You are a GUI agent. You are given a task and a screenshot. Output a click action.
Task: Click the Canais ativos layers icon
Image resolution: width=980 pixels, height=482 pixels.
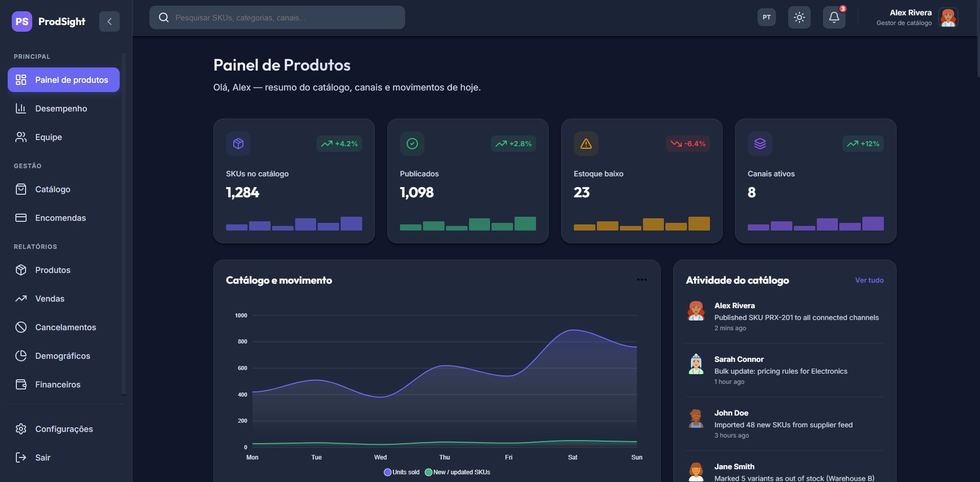pos(760,144)
